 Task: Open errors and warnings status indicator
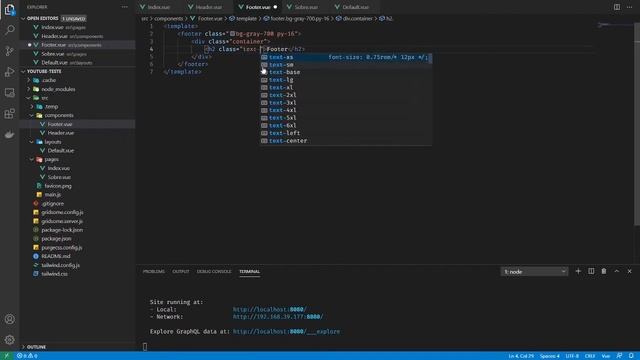click(27, 356)
